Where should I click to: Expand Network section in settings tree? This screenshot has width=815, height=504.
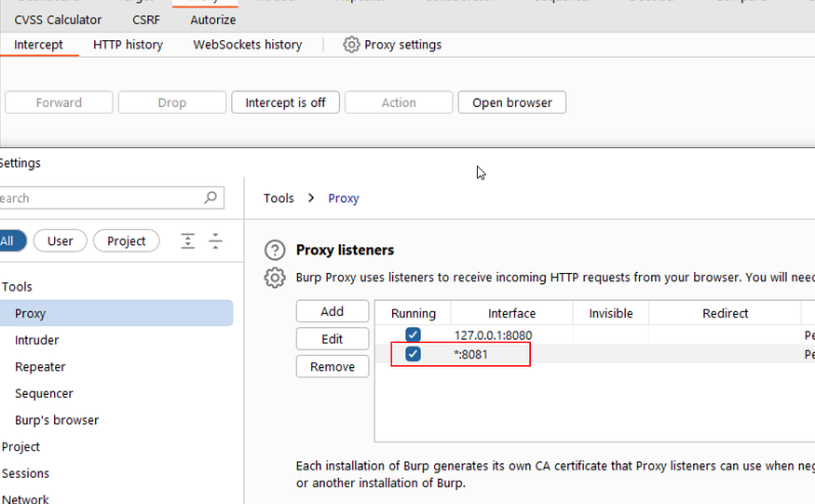pyautogui.click(x=25, y=499)
